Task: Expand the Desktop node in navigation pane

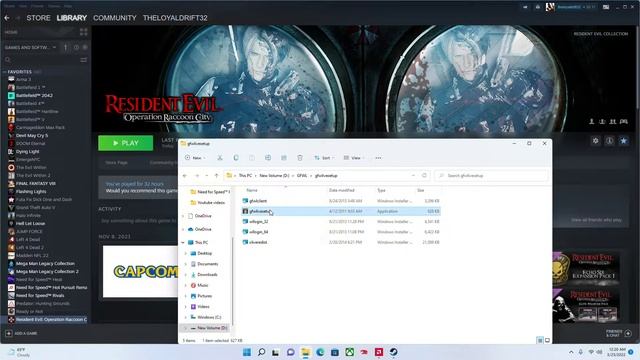Action: tap(186, 253)
